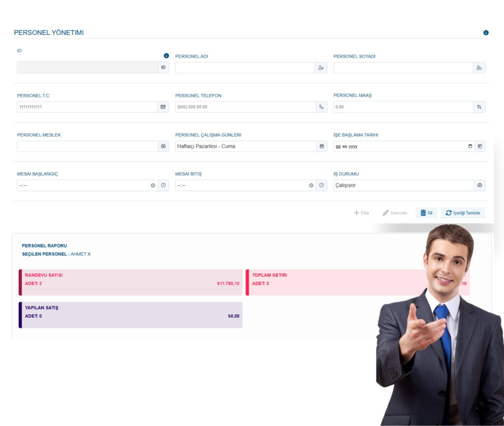Click the İçeriği Temizle button
This screenshot has height=426, width=504.
[463, 213]
